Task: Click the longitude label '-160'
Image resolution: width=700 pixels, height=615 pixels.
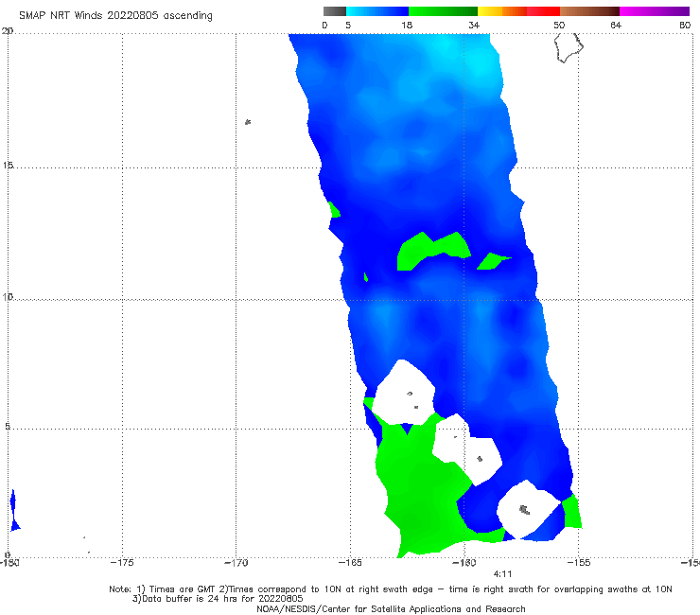Action: tap(464, 563)
